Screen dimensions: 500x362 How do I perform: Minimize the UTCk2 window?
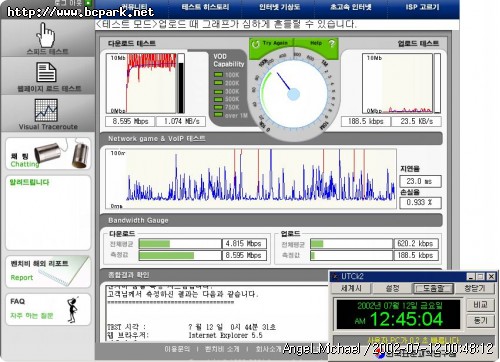471,276
